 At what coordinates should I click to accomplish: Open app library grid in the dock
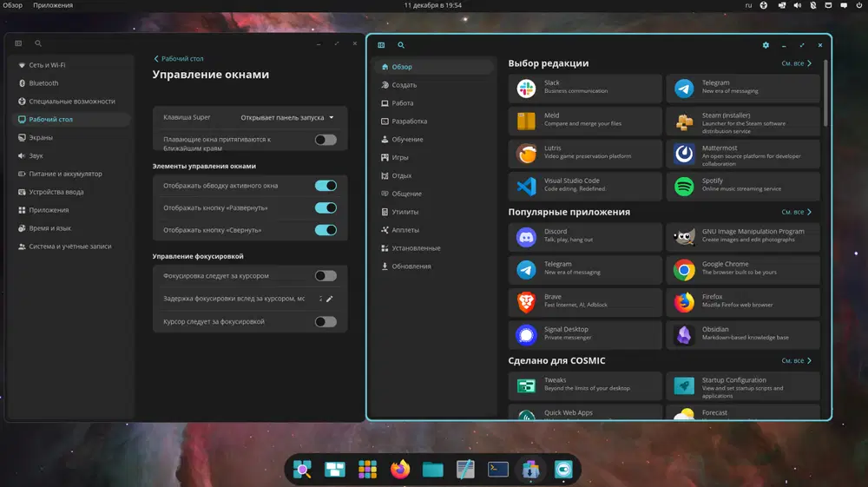[367, 470]
